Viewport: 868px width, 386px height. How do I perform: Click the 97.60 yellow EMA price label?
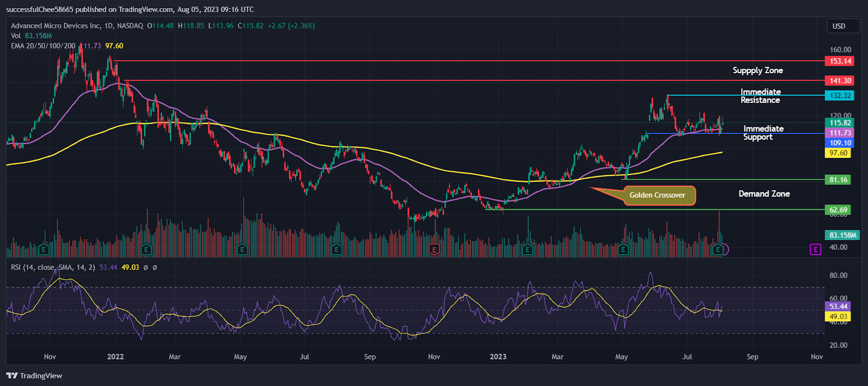click(838, 153)
